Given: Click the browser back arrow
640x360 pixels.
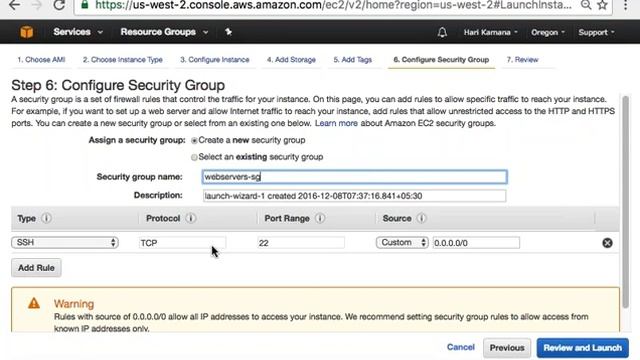Looking at the screenshot, I should pyautogui.click(x=14, y=5).
